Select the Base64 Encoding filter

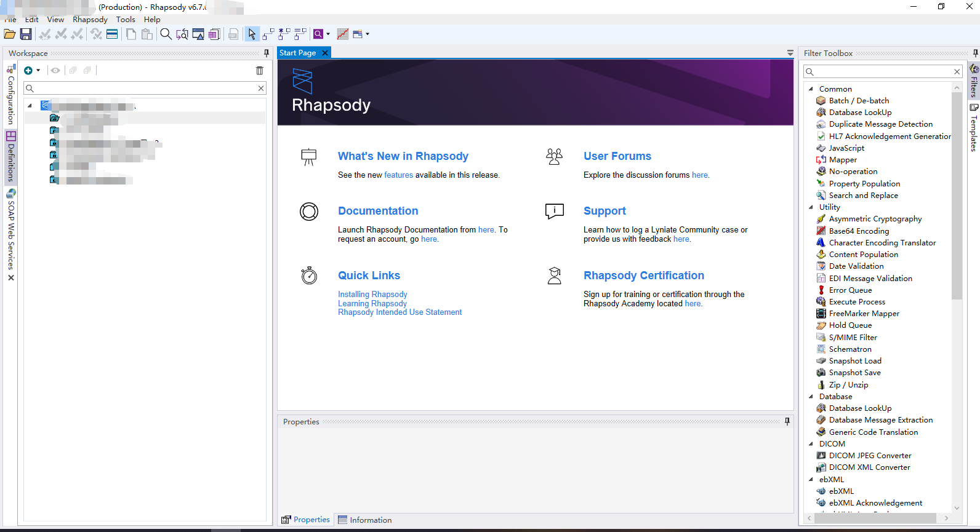[x=853, y=231]
